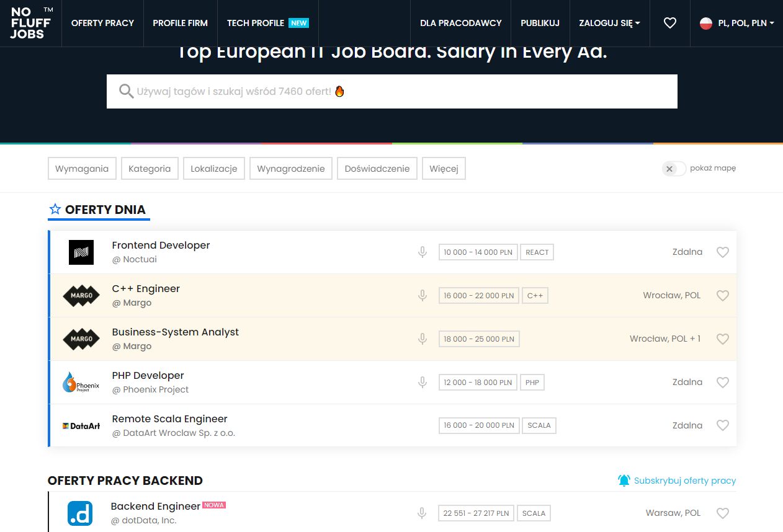Save Frontend Developer offer with heart icon
783x532 pixels.
[722, 252]
